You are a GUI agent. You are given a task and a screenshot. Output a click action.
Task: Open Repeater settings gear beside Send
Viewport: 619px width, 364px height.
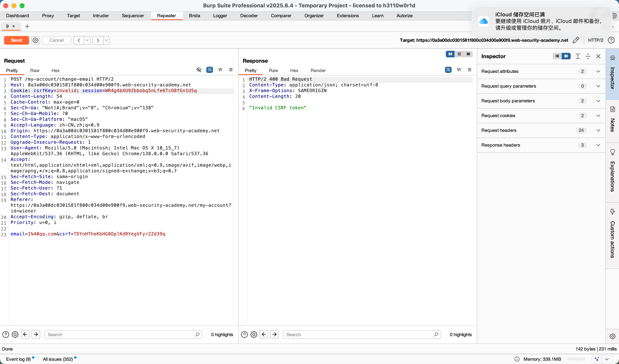coord(35,40)
